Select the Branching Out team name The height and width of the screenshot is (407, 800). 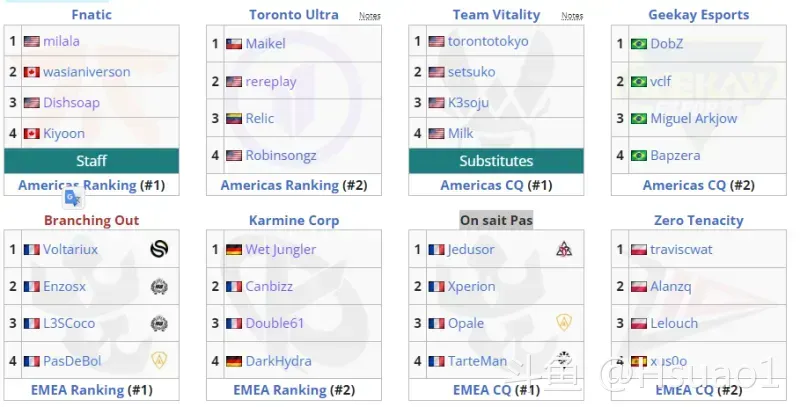coord(91,220)
